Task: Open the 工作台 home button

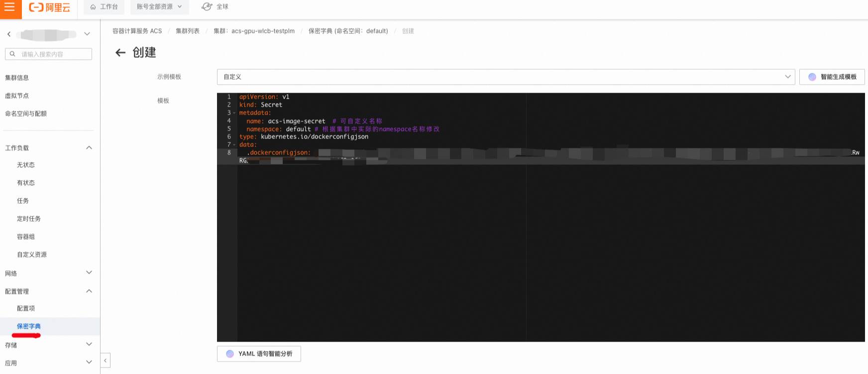Action: pyautogui.click(x=104, y=7)
